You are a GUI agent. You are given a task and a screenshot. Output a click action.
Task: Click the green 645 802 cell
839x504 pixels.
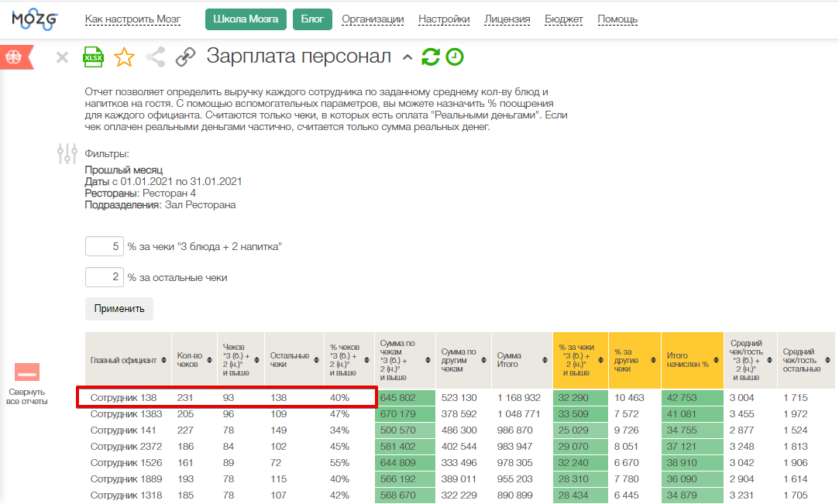pyautogui.click(x=405, y=398)
